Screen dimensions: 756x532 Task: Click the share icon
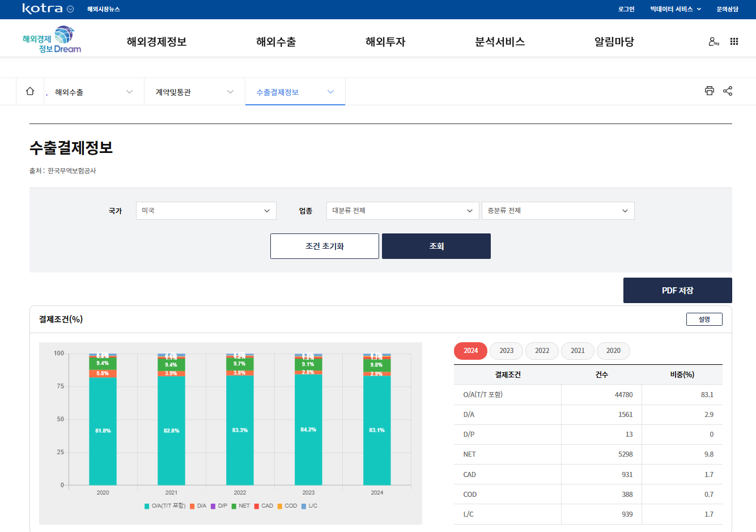728,91
